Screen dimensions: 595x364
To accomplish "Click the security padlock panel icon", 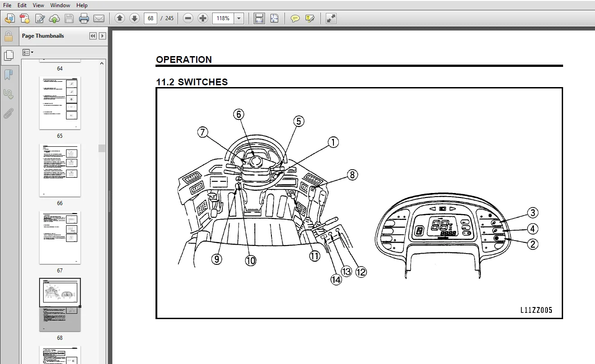I will [x=9, y=36].
